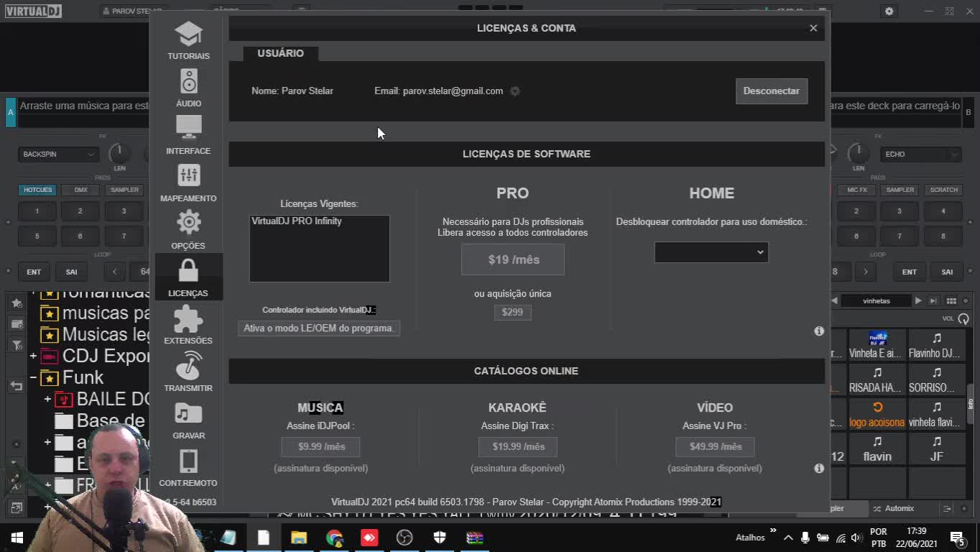980x552 pixels.
Task: Click the gear icon beside the email address
Action: tap(514, 91)
